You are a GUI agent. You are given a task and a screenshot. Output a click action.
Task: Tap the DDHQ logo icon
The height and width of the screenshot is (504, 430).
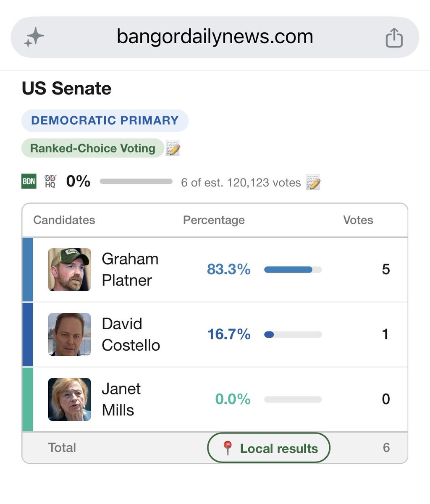pos(50,181)
